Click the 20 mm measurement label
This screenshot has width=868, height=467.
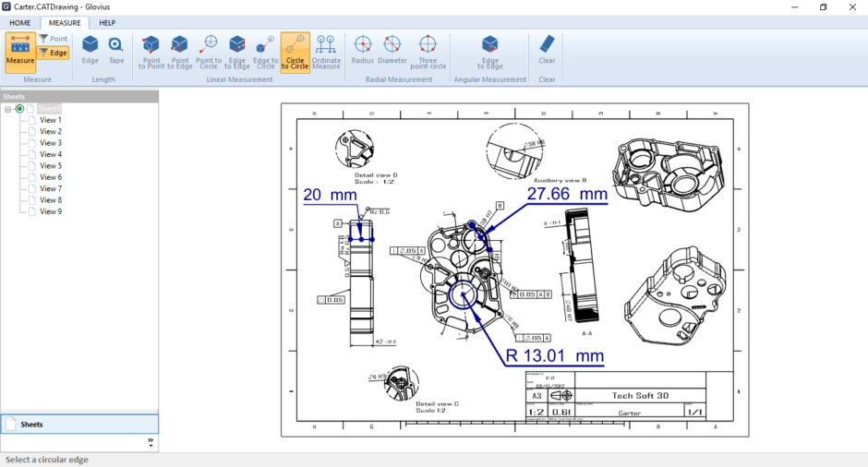pyautogui.click(x=330, y=195)
